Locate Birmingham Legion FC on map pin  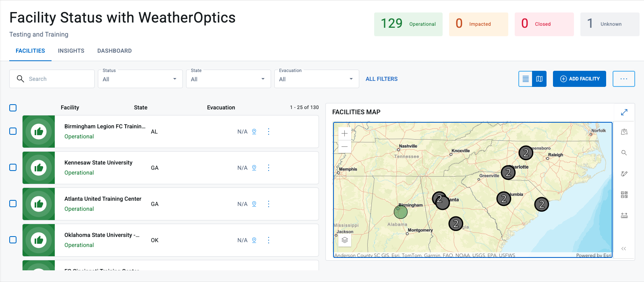click(x=254, y=132)
